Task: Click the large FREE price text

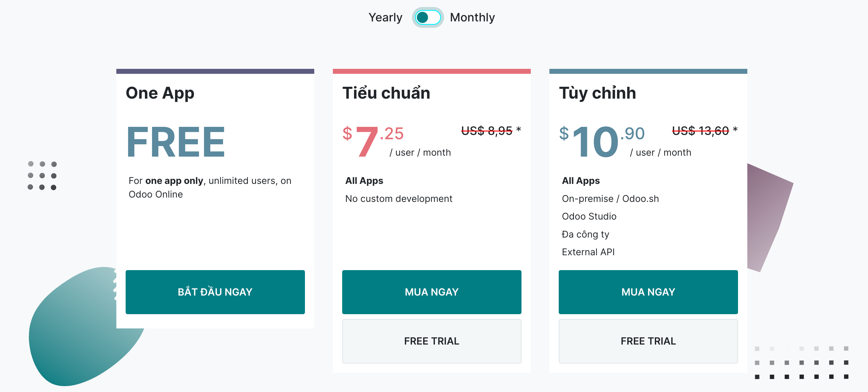Action: (x=176, y=142)
